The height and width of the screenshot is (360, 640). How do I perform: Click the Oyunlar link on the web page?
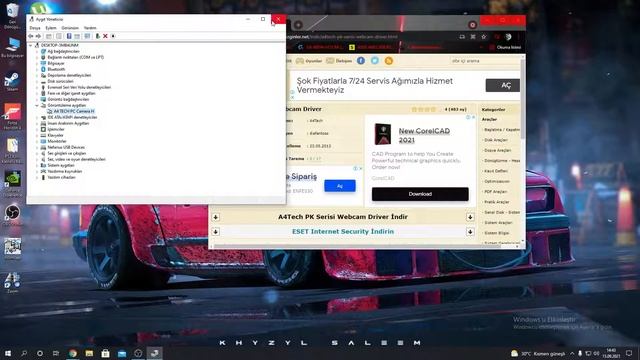309,61
